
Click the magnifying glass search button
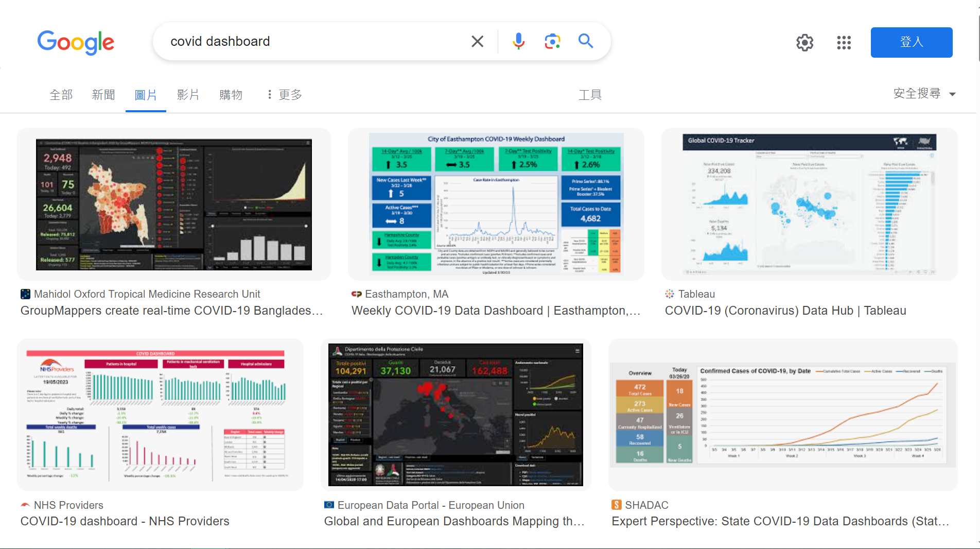(586, 41)
